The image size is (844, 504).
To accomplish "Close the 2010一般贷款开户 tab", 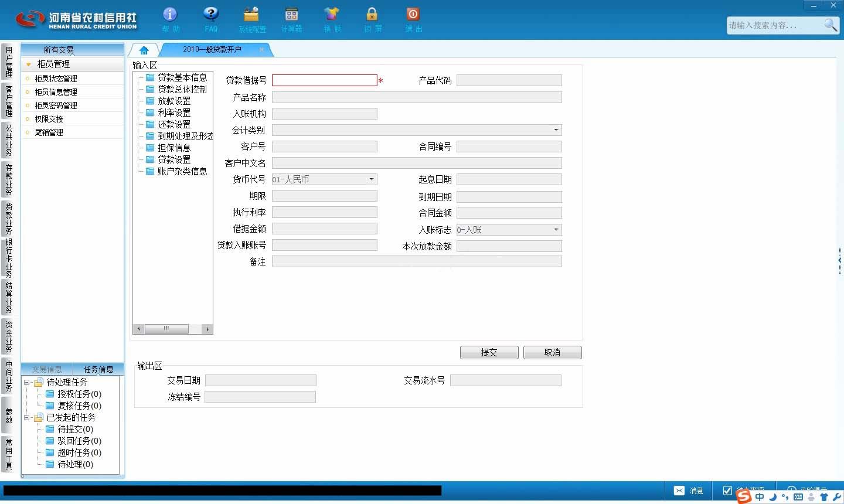I will tap(261, 50).
